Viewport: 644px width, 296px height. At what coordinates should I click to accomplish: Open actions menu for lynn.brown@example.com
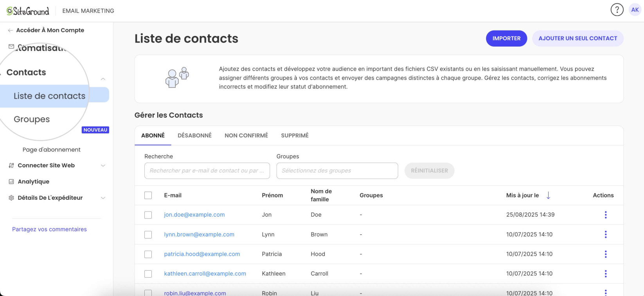pyautogui.click(x=605, y=234)
